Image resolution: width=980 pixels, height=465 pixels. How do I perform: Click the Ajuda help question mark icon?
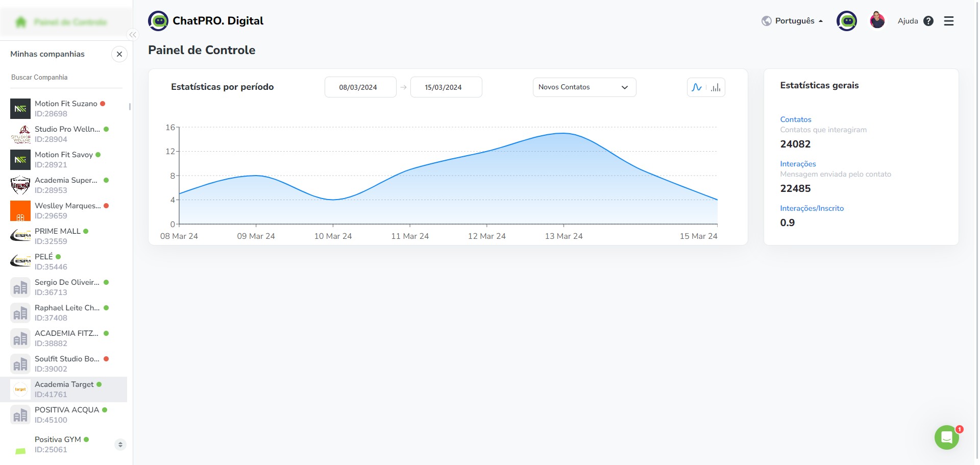(928, 21)
